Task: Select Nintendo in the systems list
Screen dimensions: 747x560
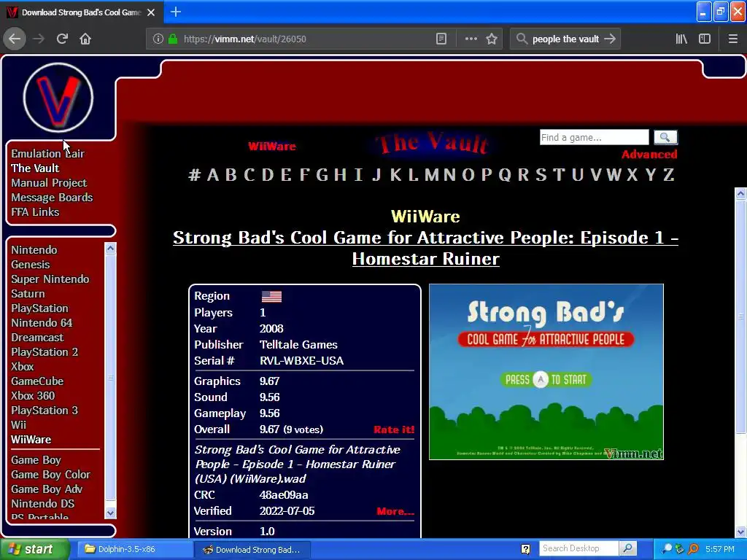Action: 34,250
